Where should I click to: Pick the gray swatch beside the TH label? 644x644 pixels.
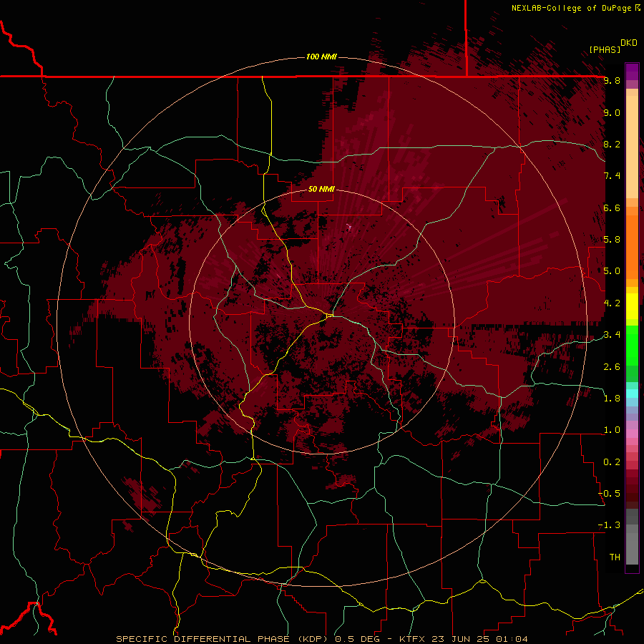click(x=632, y=550)
